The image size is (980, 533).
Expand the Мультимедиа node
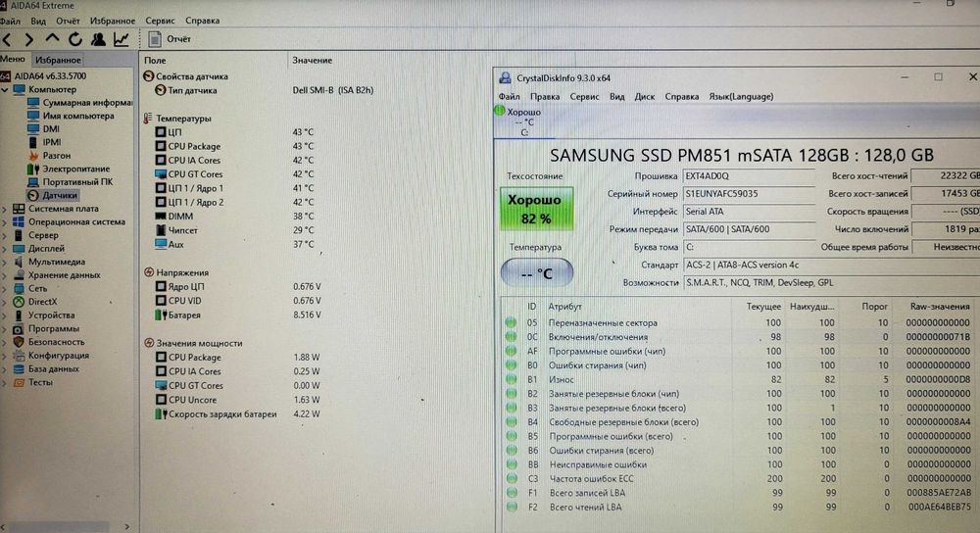coord(5,262)
